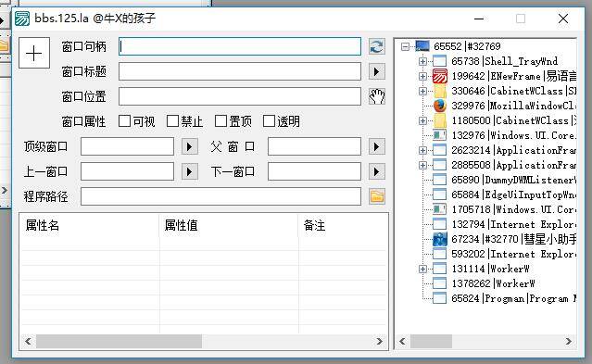The width and height of the screenshot is (592, 364).
Task: Click the 窗口句柄 input field
Action: tap(240, 46)
